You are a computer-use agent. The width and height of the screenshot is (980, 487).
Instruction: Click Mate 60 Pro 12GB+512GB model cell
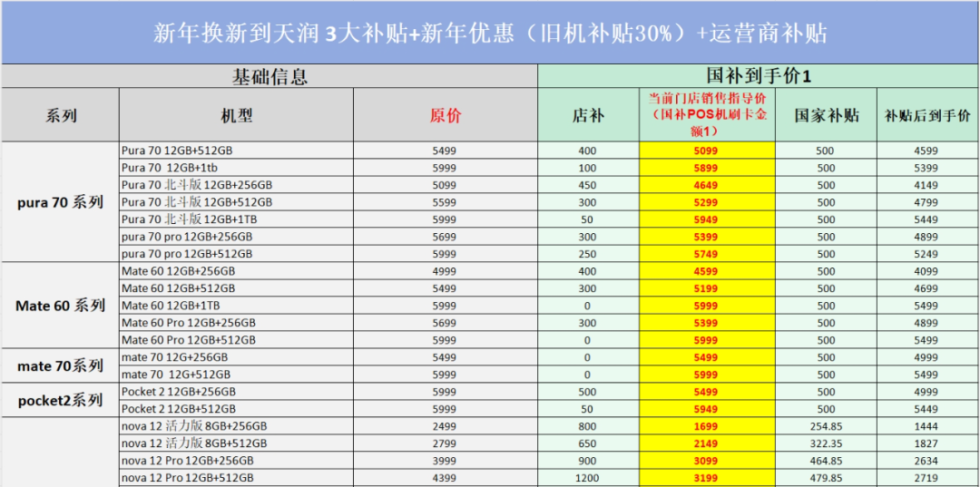point(236,340)
